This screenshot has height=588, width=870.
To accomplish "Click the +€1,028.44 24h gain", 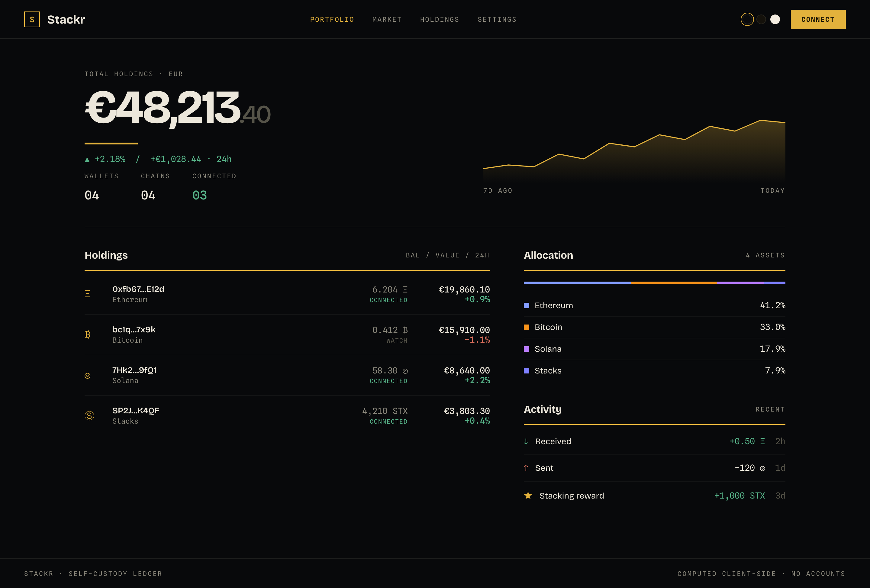I will 176,159.
